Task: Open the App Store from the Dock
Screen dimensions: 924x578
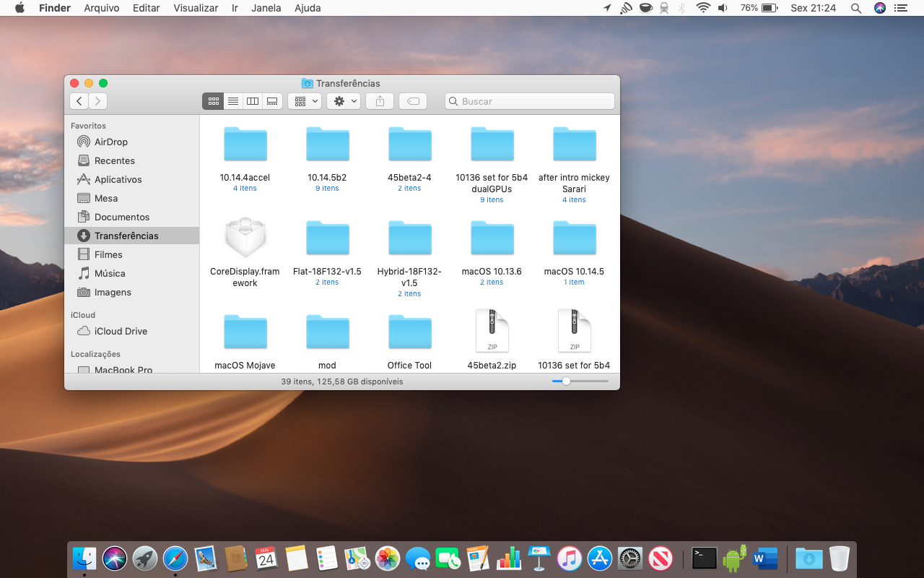Action: click(600, 558)
